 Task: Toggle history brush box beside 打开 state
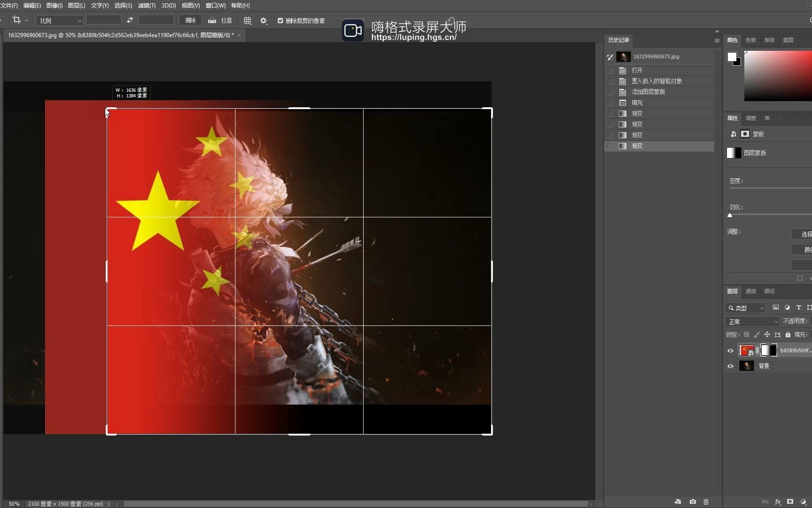coord(610,70)
